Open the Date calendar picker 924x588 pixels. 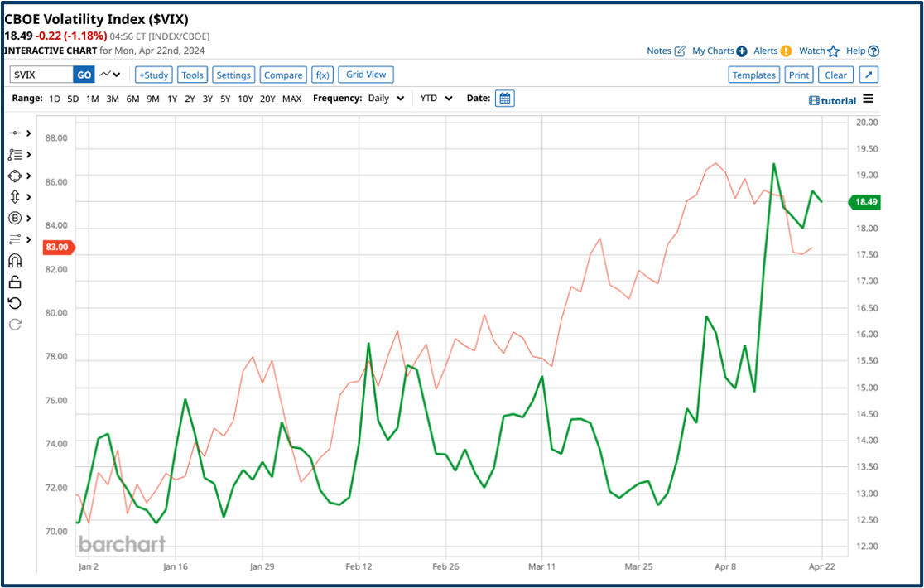505,98
